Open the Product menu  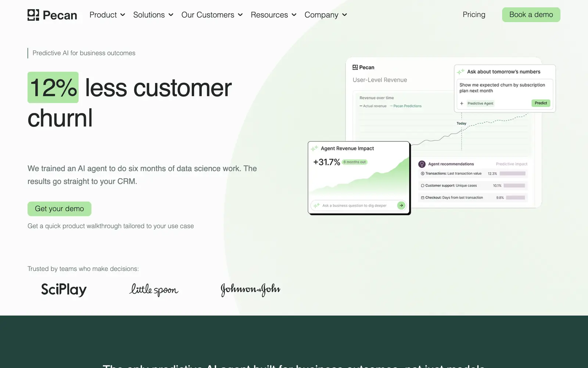pos(107,15)
